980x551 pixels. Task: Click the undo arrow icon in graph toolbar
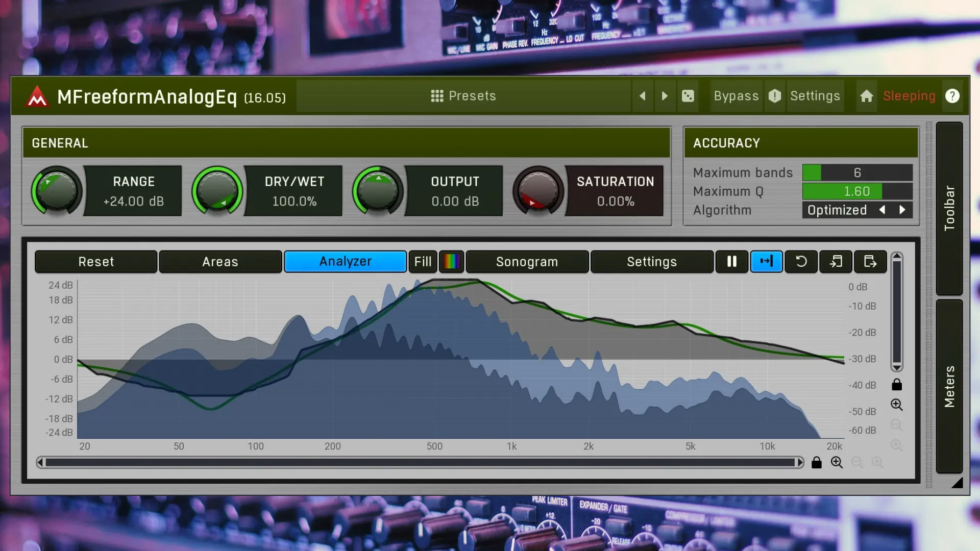[801, 262]
